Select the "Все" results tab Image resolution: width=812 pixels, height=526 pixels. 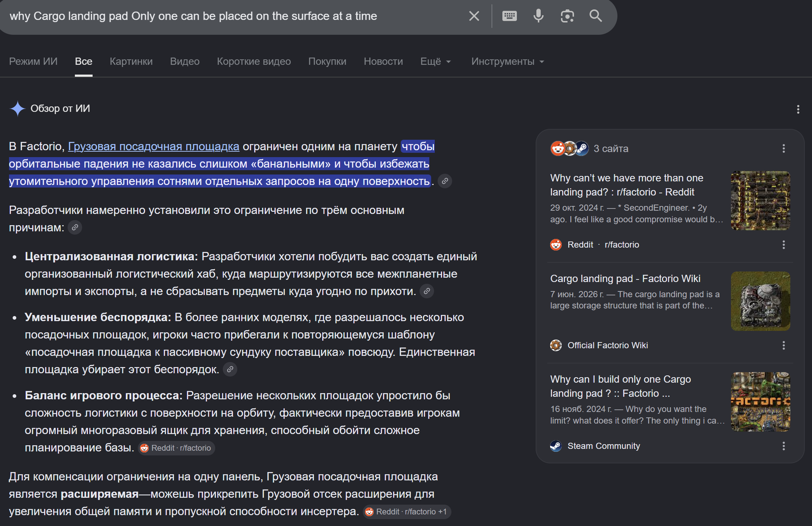pos(84,62)
